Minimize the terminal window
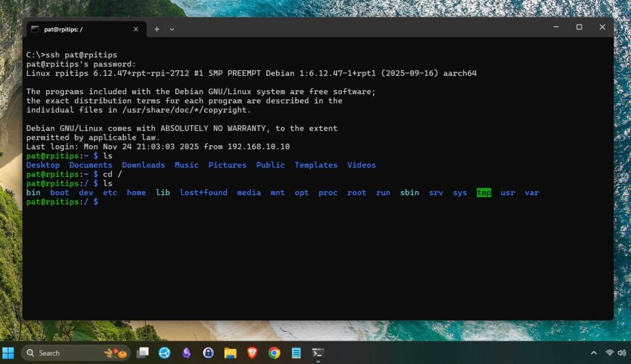Viewport: 631px width, 364px height. point(555,27)
